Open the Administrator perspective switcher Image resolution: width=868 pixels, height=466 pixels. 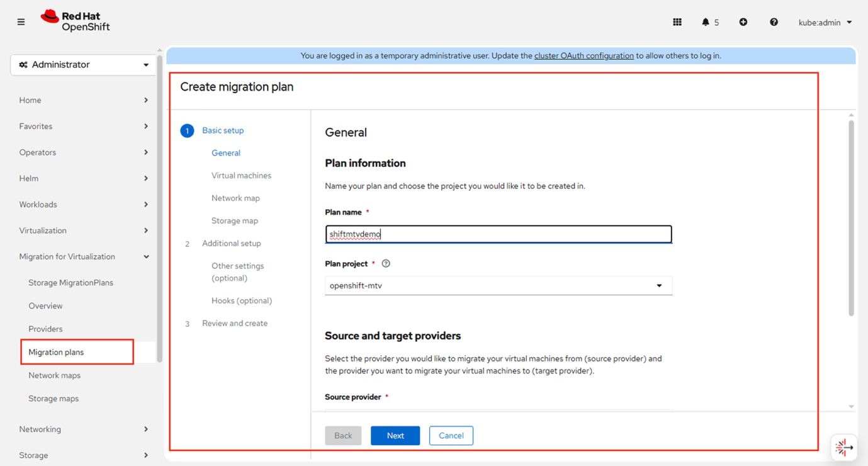[83, 64]
